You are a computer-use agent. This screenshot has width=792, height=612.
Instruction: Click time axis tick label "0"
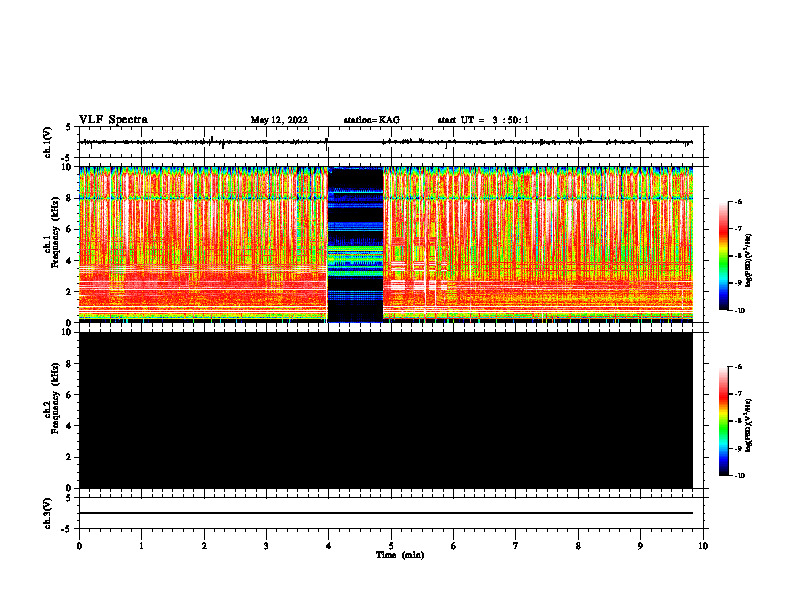[x=79, y=546]
